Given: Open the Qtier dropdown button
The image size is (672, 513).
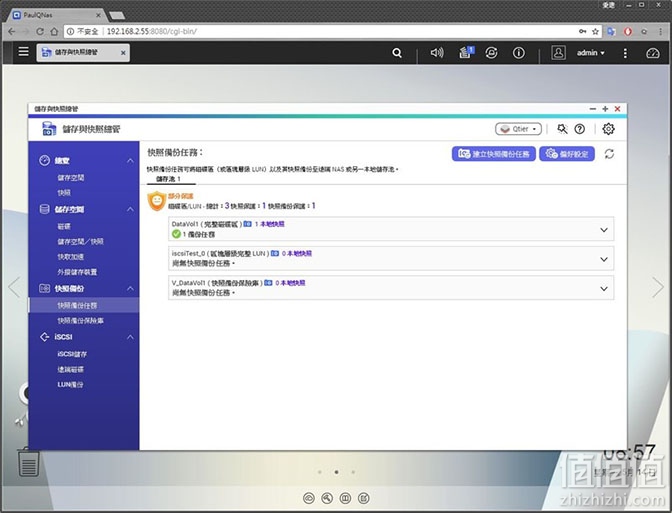Looking at the screenshot, I should pos(519,129).
